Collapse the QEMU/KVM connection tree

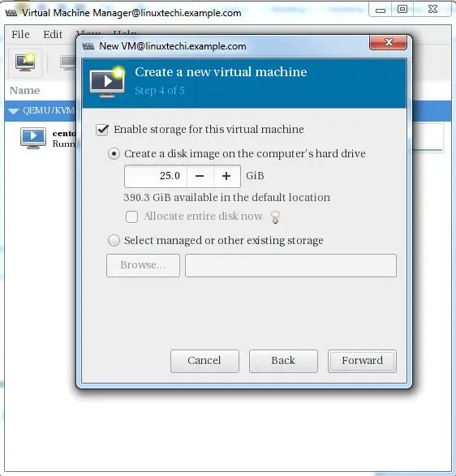point(13,111)
